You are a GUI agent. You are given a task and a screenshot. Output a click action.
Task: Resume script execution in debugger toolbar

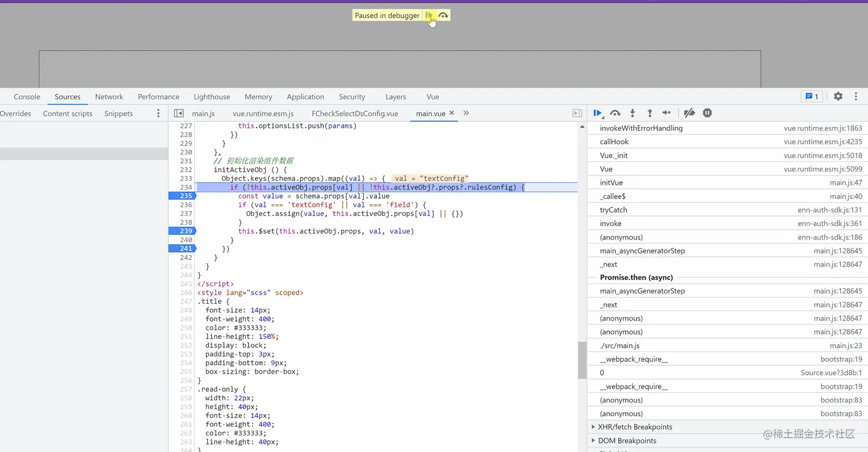coord(598,113)
